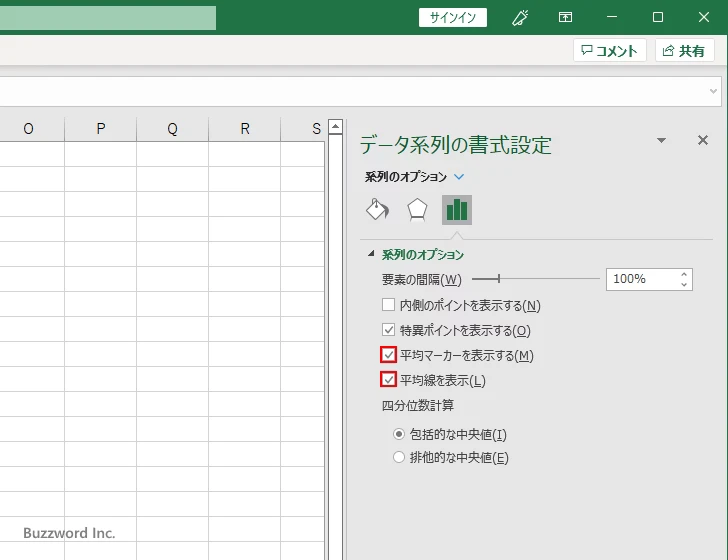
Task: Open the task pane options arrow
Action: [x=662, y=140]
